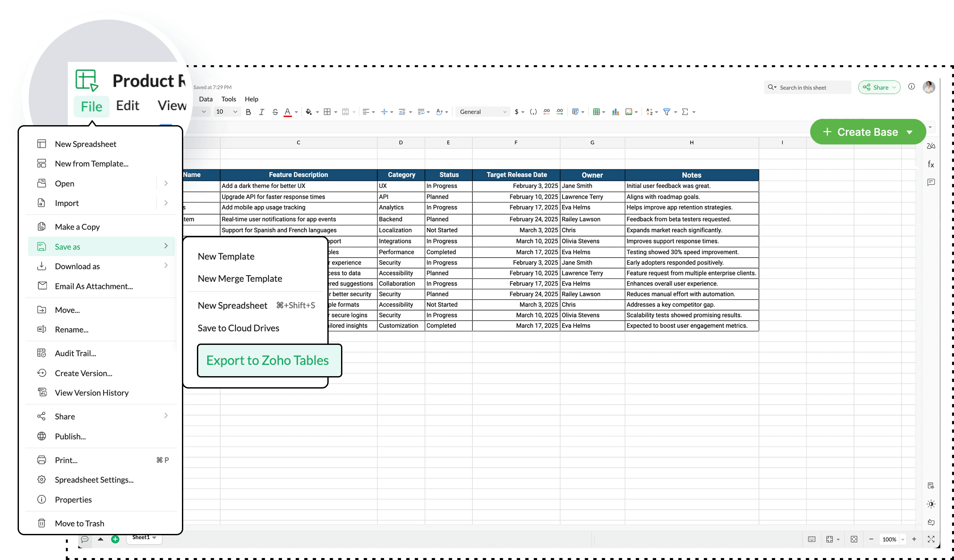Click the A-Z sort icon
Viewport: 954px width, 560px height.
pos(649,112)
